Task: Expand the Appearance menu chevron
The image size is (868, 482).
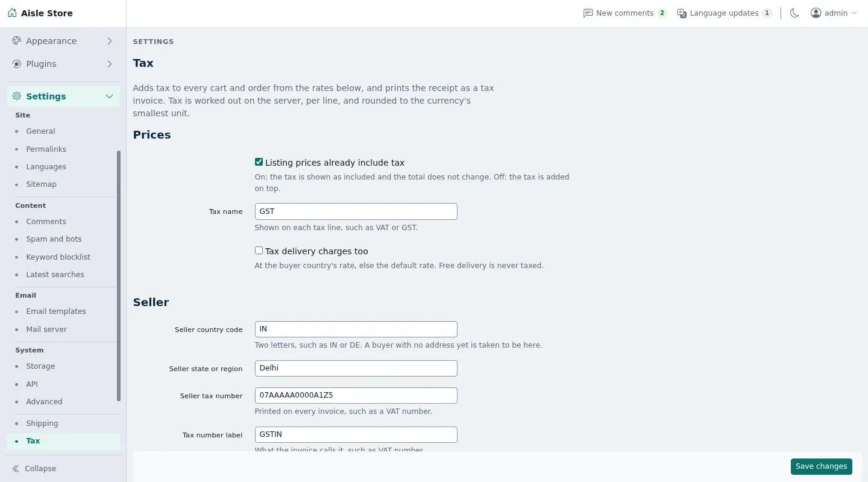Action: [x=110, y=41]
